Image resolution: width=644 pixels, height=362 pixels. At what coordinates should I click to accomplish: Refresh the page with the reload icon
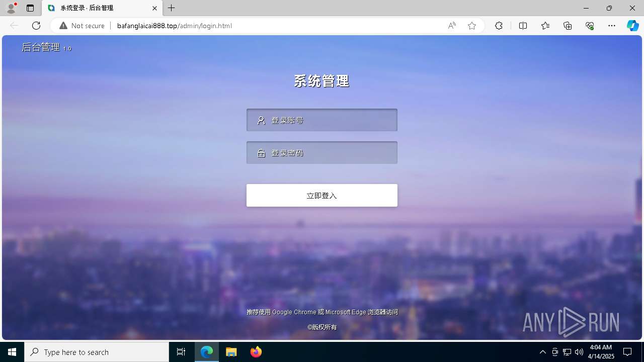pyautogui.click(x=36, y=26)
